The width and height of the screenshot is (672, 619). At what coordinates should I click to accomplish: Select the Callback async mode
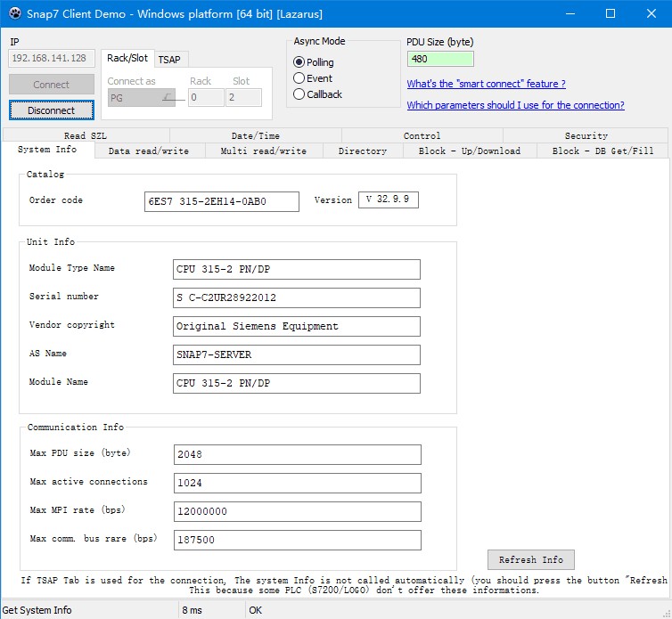click(x=299, y=94)
